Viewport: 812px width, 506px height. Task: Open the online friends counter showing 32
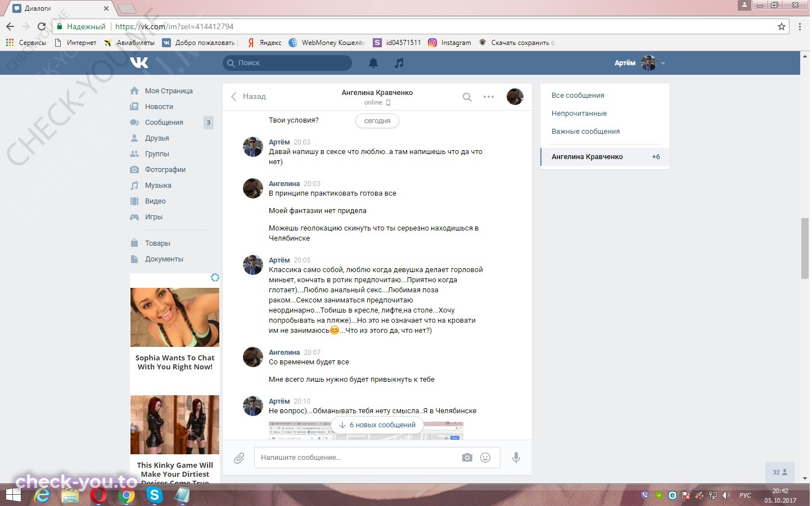(780, 472)
